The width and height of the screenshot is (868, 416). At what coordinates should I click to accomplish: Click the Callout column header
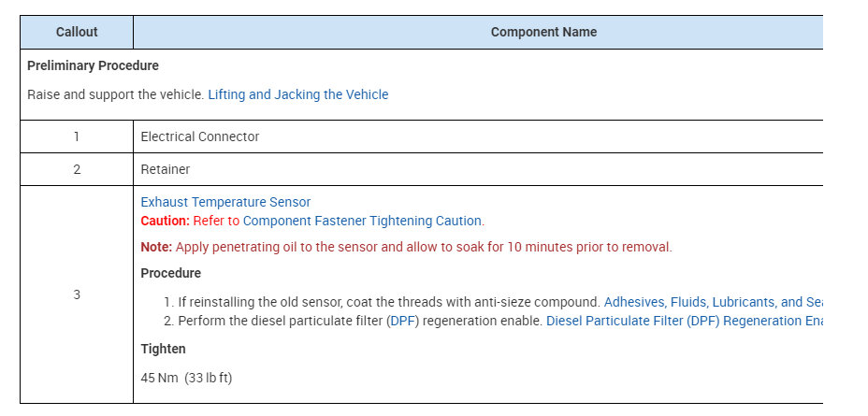[77, 32]
